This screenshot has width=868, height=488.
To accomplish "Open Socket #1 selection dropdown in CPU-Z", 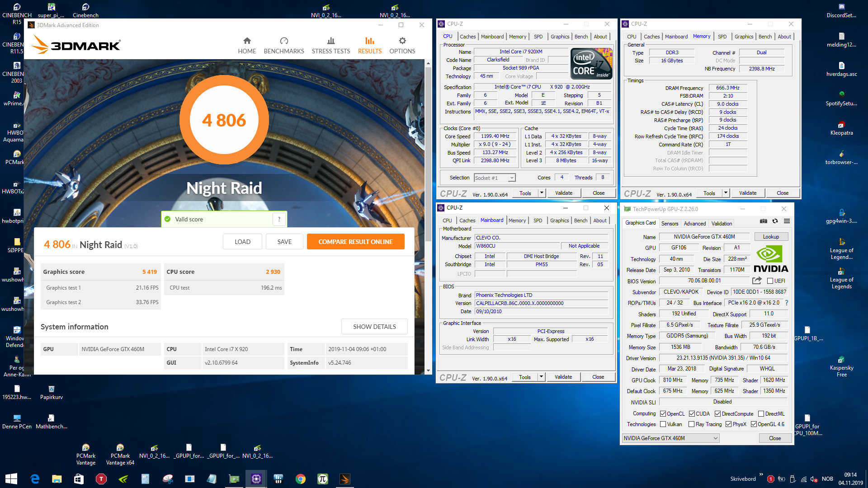I will click(x=495, y=178).
